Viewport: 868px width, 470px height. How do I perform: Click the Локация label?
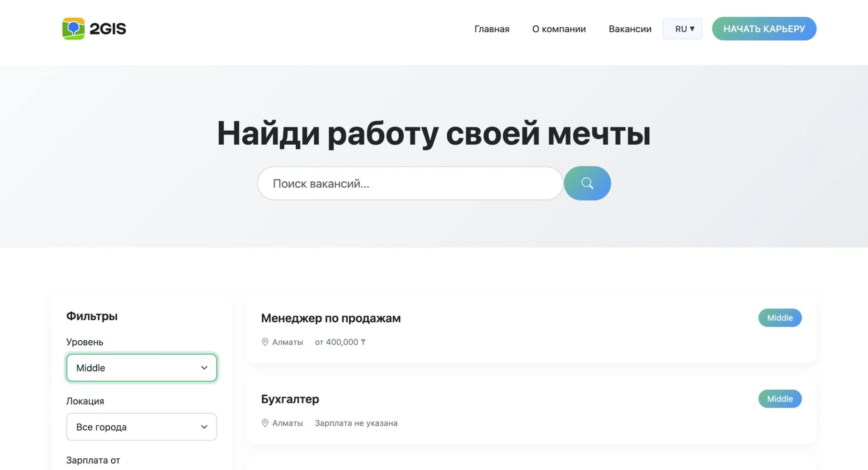point(85,401)
